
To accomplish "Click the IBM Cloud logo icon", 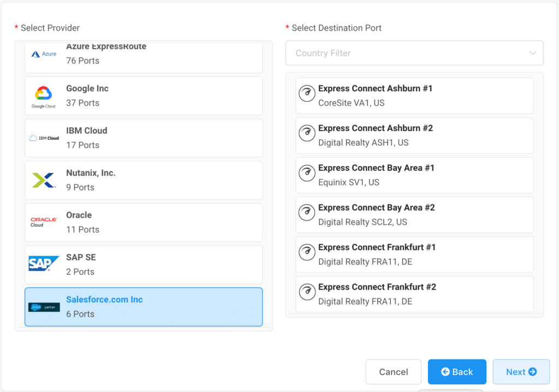I will click(x=44, y=138).
